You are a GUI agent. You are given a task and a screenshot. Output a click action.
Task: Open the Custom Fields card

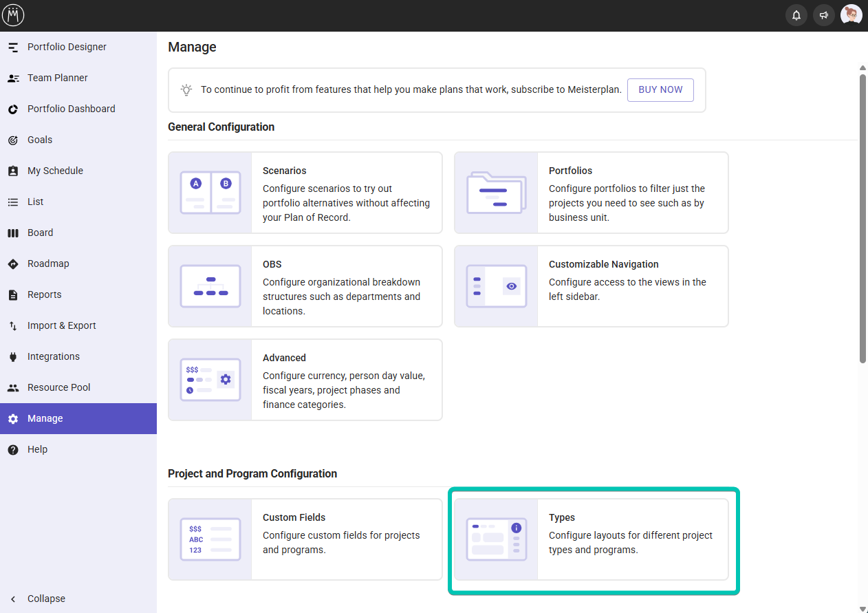click(305, 539)
